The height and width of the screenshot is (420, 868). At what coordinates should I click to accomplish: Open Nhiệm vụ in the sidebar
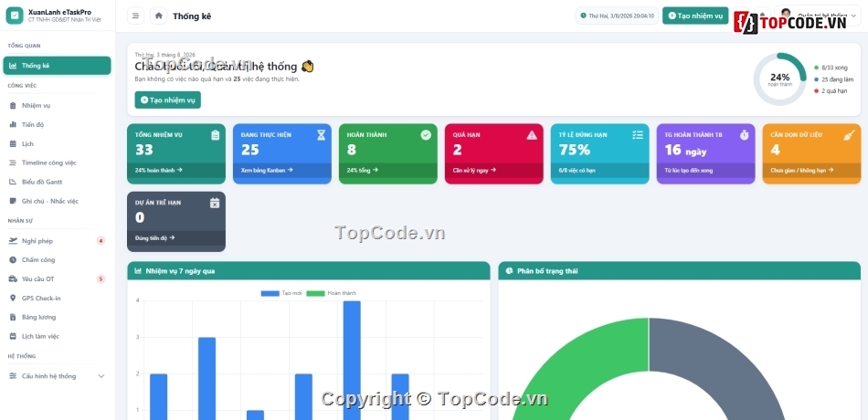coord(57,105)
